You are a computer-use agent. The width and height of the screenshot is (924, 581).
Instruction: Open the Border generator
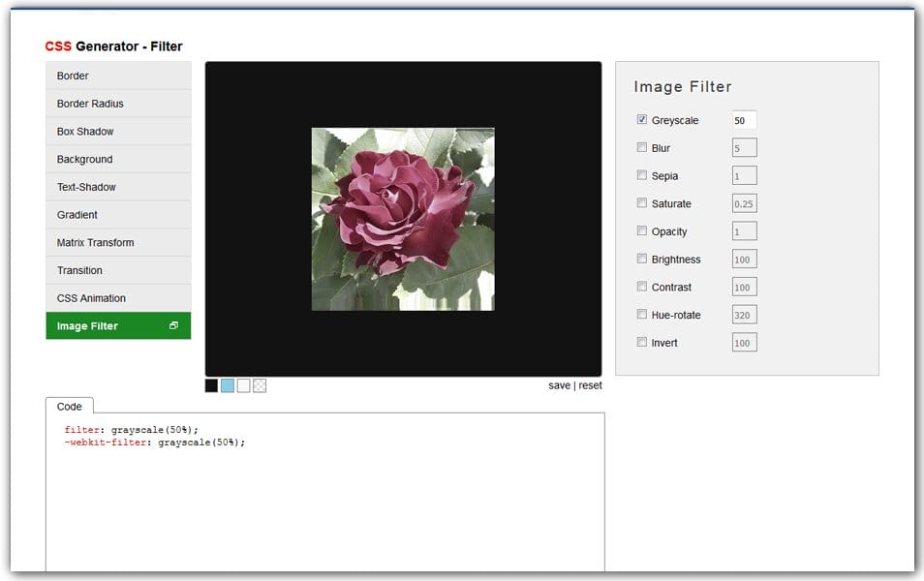(118, 76)
